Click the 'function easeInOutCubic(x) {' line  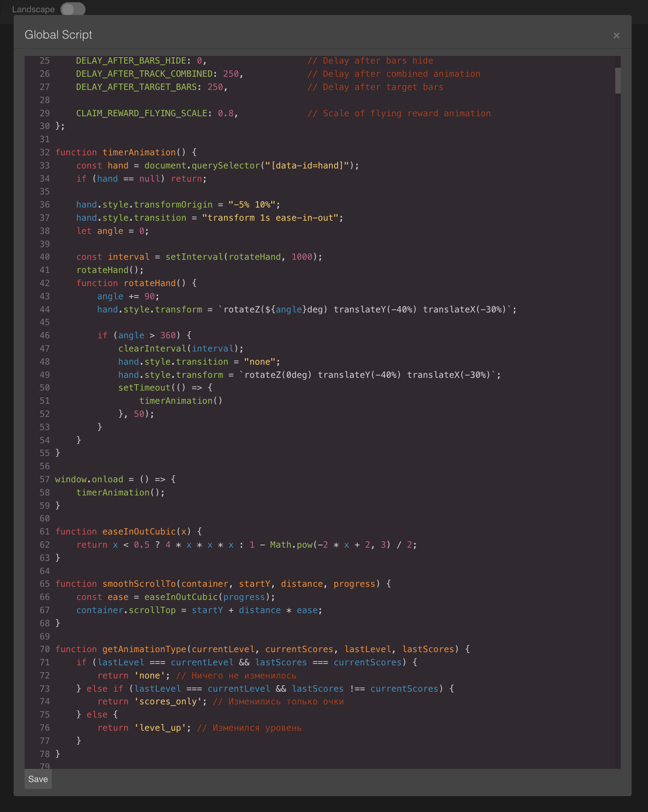pyautogui.click(x=129, y=531)
